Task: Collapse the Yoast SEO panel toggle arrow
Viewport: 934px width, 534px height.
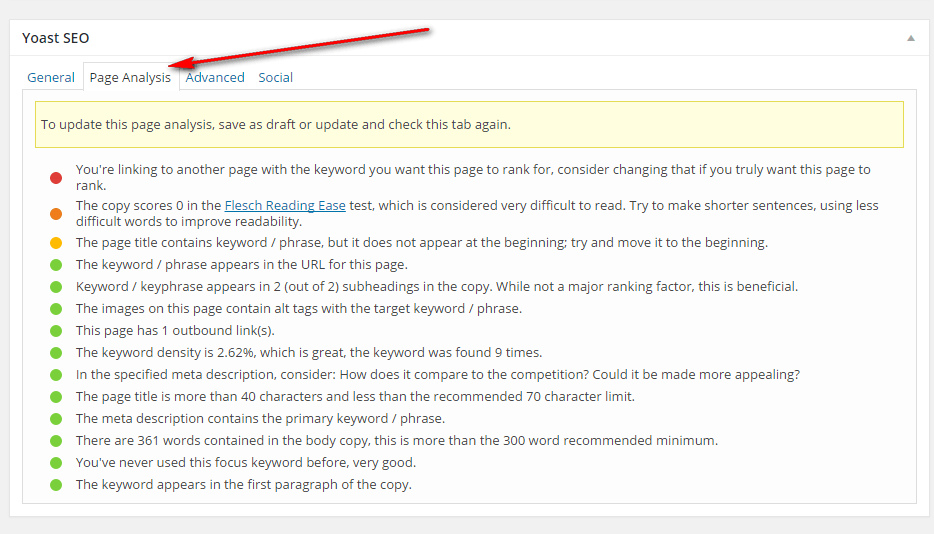Action: tap(911, 38)
